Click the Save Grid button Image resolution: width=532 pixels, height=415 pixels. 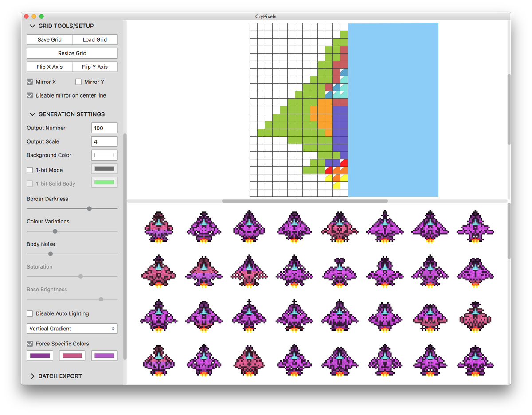(50, 39)
